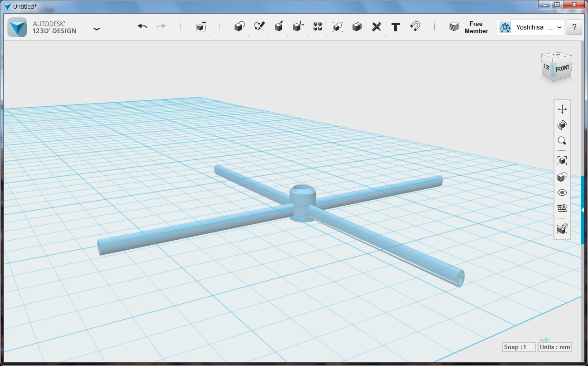
Task: Select the Orbit navigation tool
Action: (x=562, y=125)
